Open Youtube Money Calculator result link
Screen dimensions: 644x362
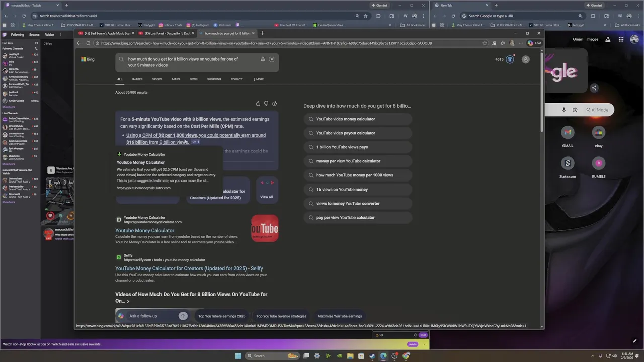[x=144, y=230]
